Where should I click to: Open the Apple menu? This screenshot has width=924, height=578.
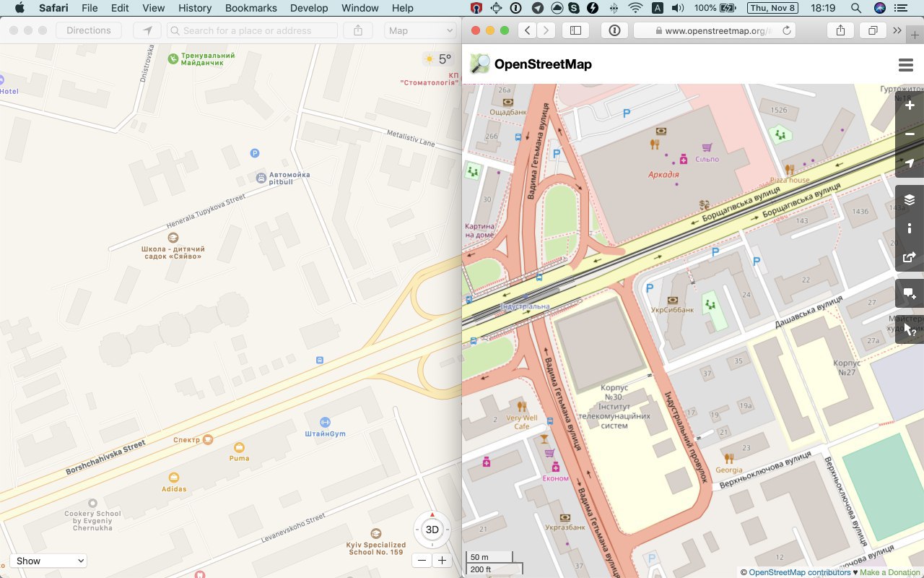point(19,8)
